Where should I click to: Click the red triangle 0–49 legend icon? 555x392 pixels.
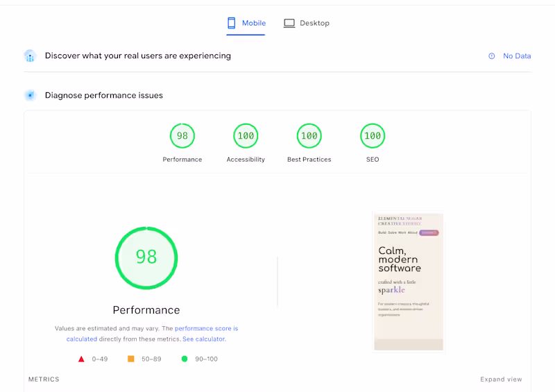coord(81,359)
